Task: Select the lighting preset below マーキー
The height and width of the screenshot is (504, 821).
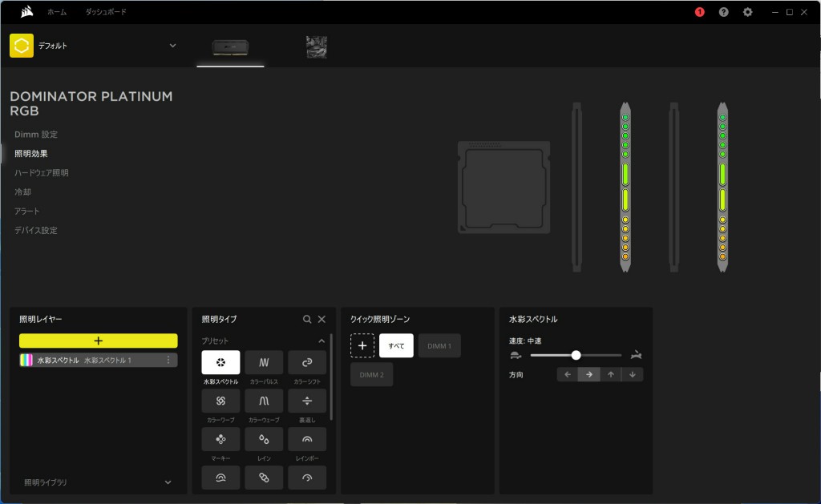Action: pos(220,478)
